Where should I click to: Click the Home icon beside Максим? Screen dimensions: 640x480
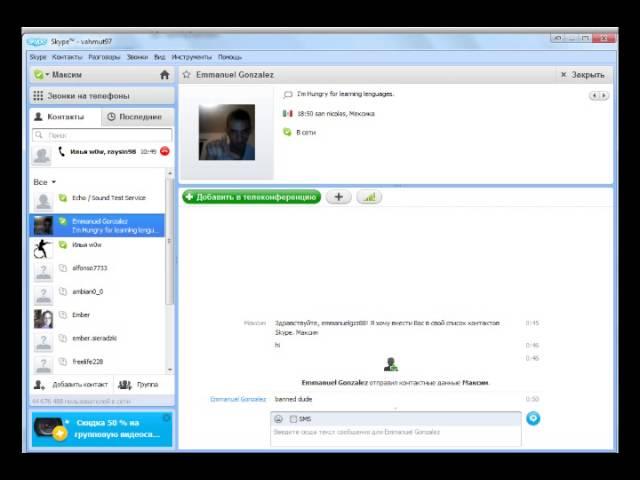click(164, 75)
